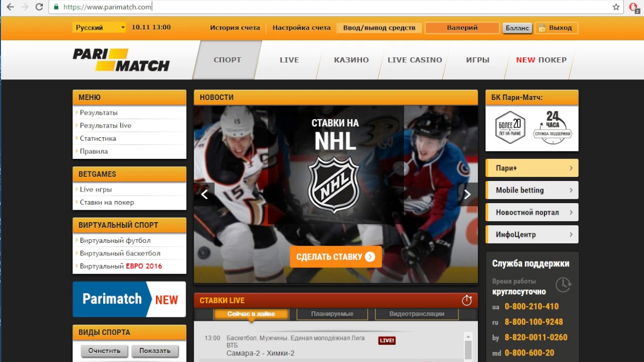Click the Баланс button
644x362 pixels.
517,28
